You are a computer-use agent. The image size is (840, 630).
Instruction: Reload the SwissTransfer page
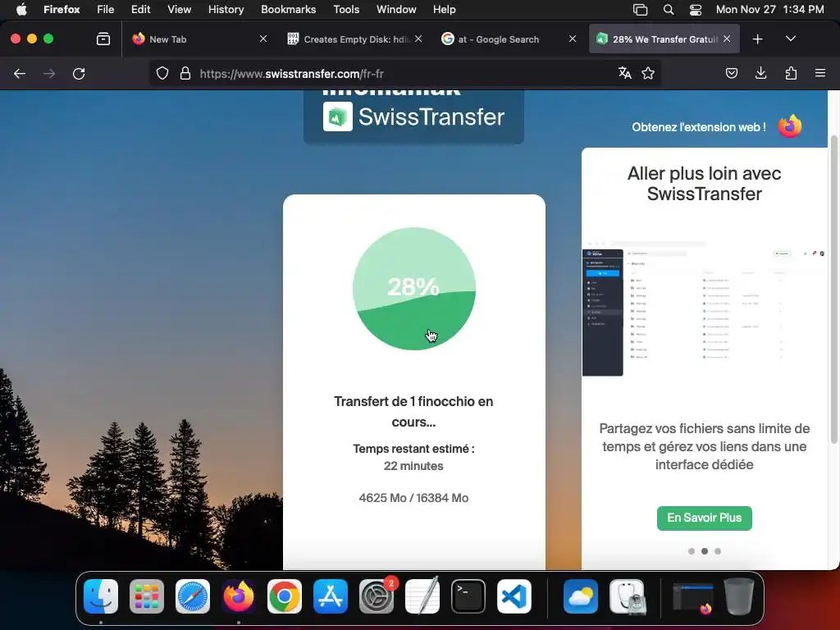click(79, 73)
